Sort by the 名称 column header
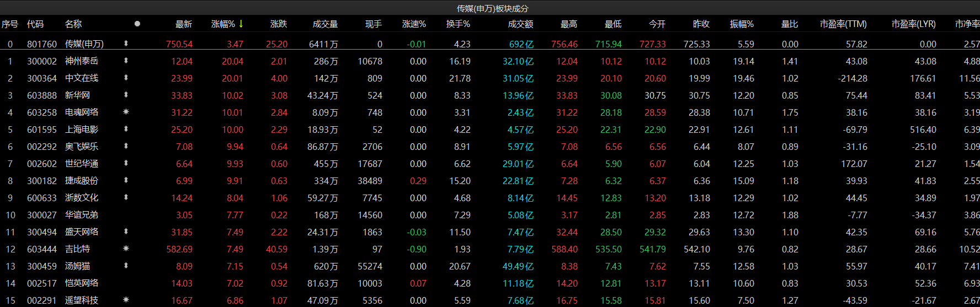Image resolution: width=980 pixels, height=307 pixels. [73, 24]
